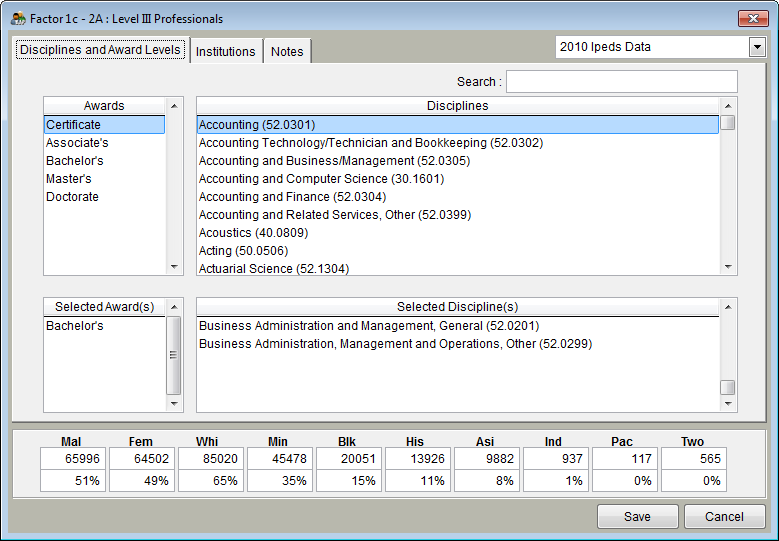Screen dimensions: 779x541
Task: Click the Whi percentage field 65%
Action: click(x=211, y=481)
